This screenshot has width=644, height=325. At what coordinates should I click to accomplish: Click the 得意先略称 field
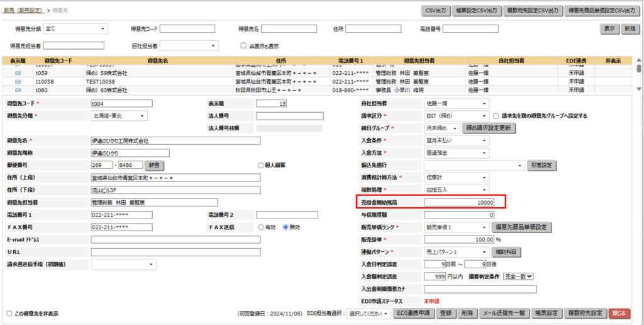click(130, 153)
